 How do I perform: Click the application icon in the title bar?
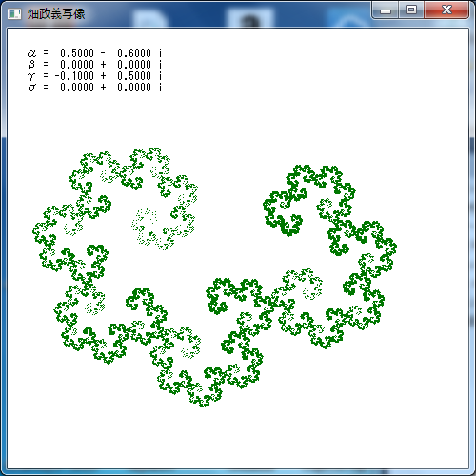coord(14,13)
